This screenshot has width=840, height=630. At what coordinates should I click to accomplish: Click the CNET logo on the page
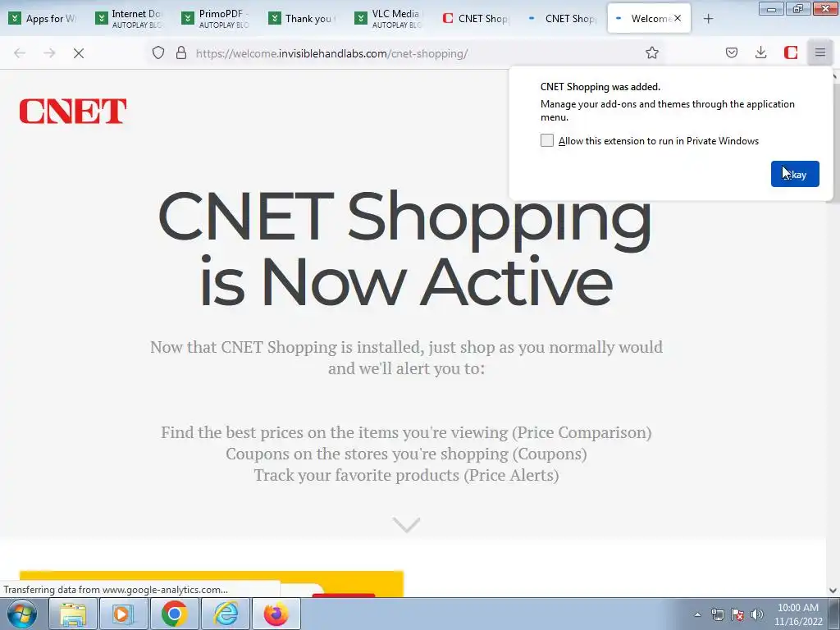pos(73,111)
